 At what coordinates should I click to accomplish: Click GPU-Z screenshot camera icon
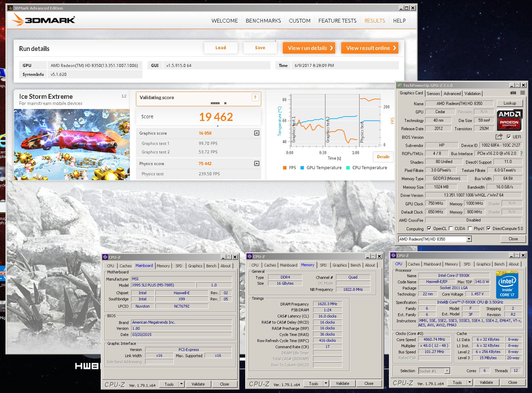point(513,93)
